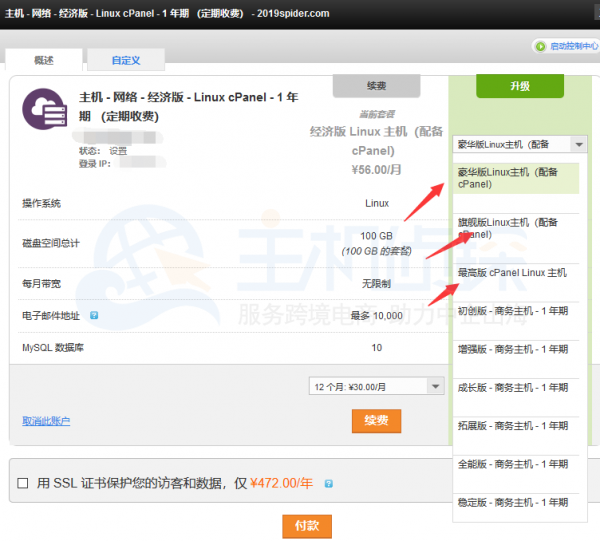
Task: Expand the 12个月 renewal term dropdown
Action: click(376, 386)
